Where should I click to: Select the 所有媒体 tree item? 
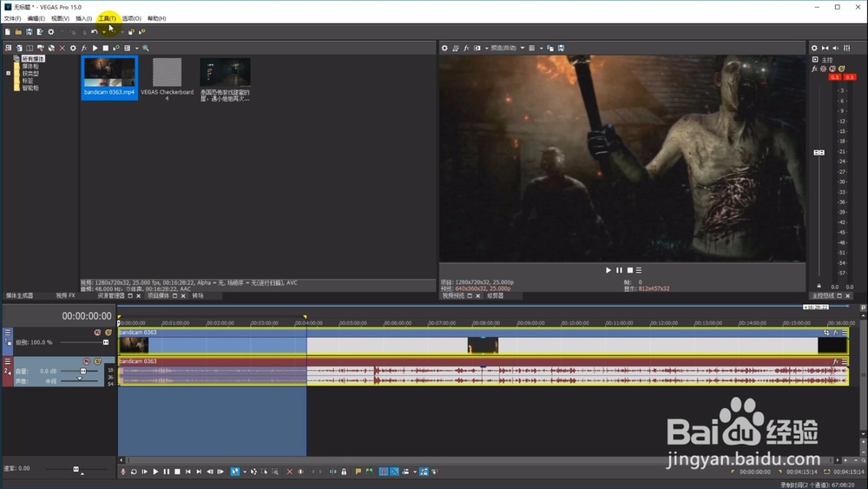[x=33, y=59]
